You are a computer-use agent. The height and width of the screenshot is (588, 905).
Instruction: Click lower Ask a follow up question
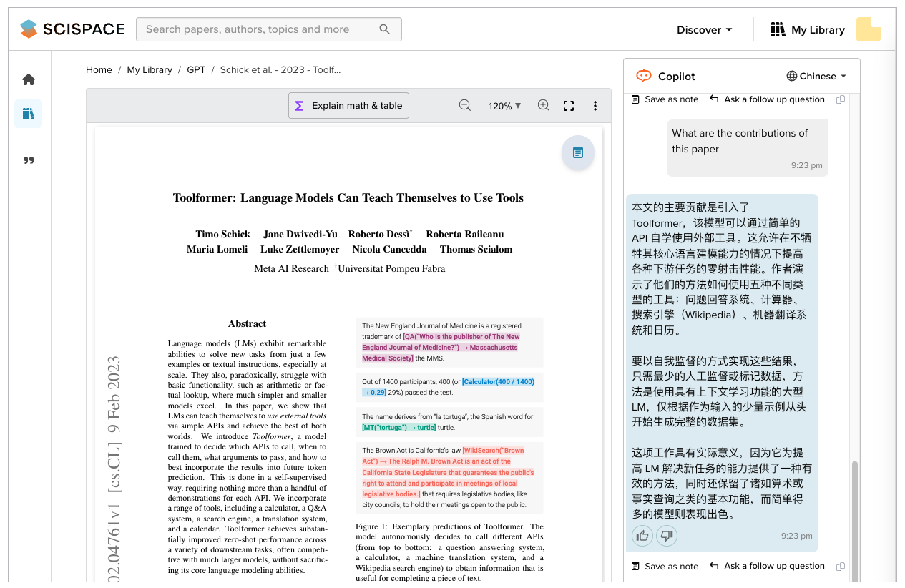[x=767, y=566]
